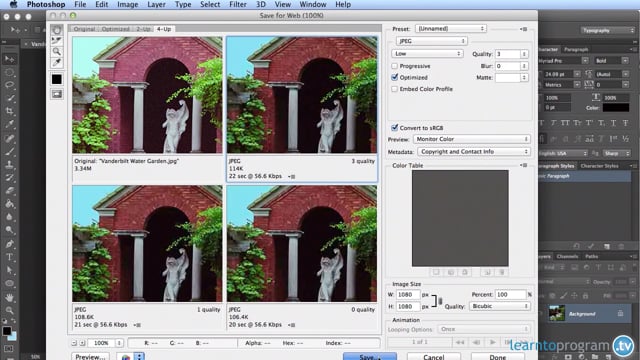Select the original image preview pane
This screenshot has width=640, height=360.
(147, 95)
